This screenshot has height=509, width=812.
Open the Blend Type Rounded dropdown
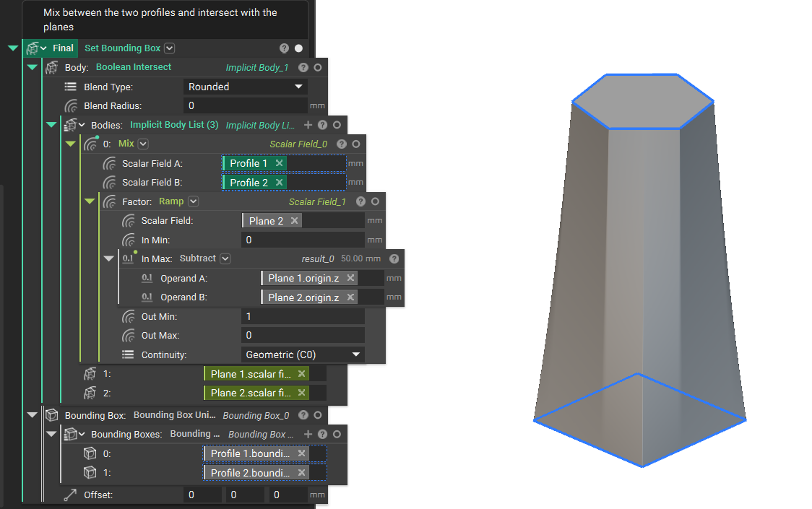tap(246, 87)
